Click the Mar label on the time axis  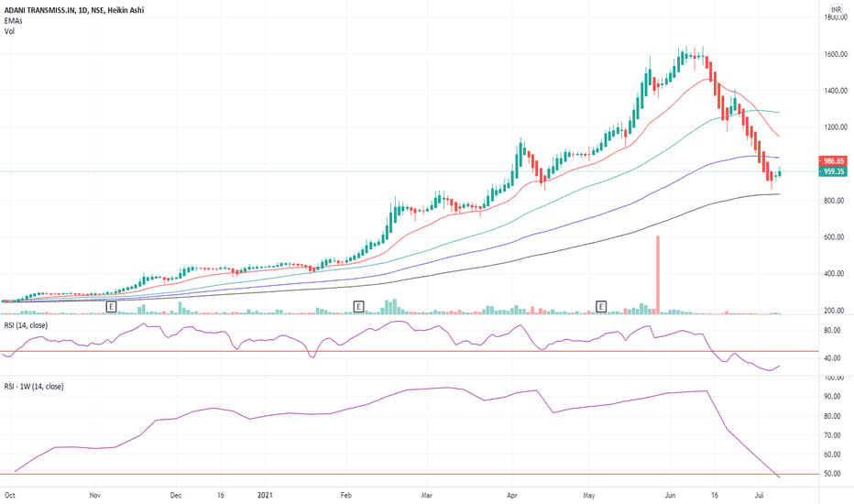point(426,495)
